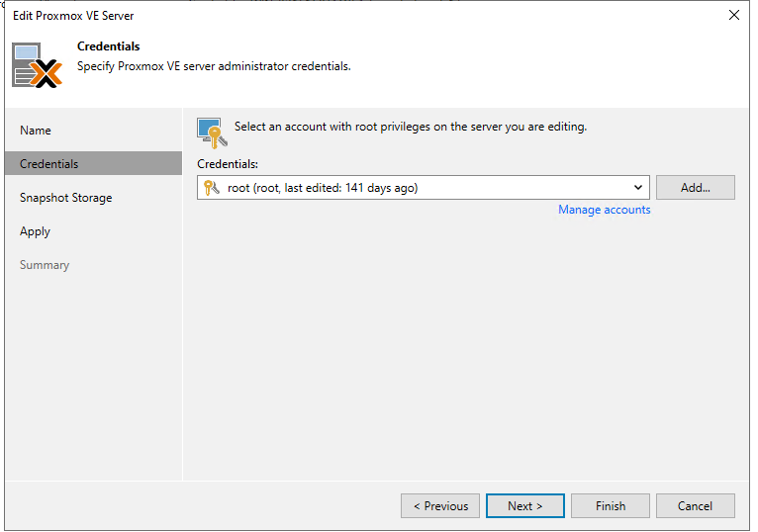Viewport: 758px width, 532px height.
Task: Click the 'Select an account with root privileges' text
Action: click(x=411, y=127)
